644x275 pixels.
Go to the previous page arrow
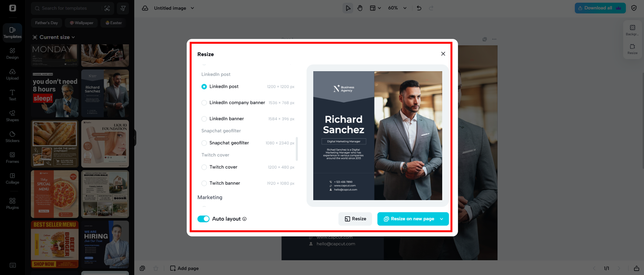pyautogui.click(x=594, y=268)
